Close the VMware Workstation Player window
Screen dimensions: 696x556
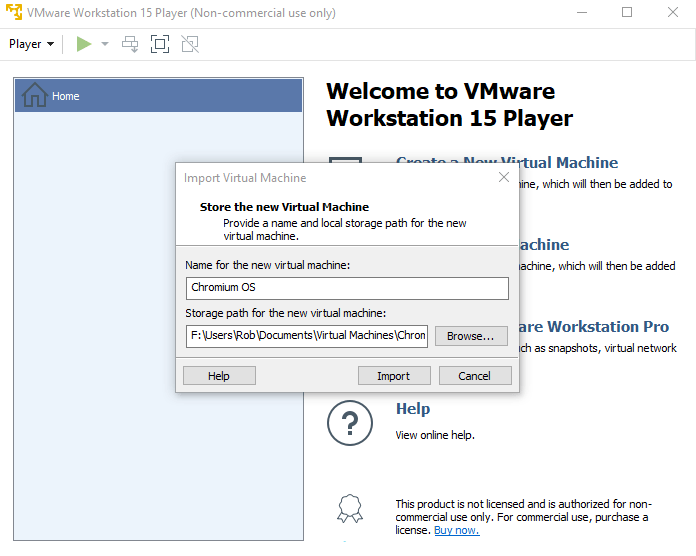pos(673,12)
